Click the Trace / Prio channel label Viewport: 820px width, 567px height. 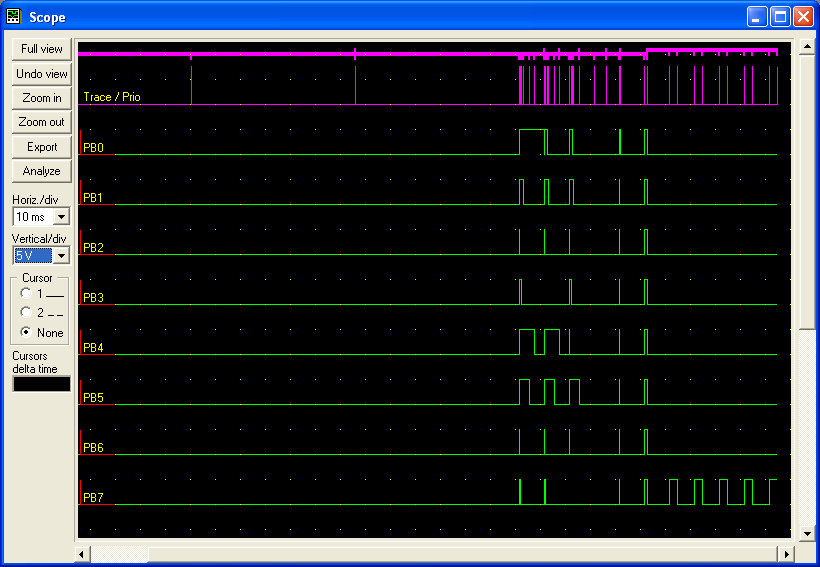pyautogui.click(x=112, y=97)
